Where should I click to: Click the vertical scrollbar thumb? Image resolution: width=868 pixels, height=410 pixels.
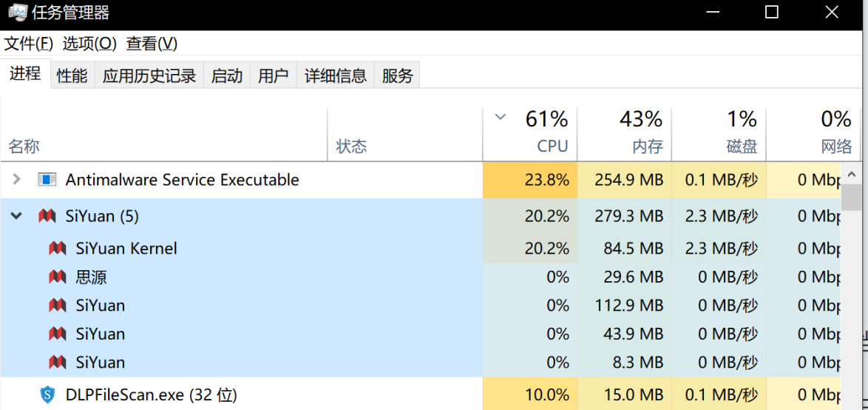tap(851, 198)
